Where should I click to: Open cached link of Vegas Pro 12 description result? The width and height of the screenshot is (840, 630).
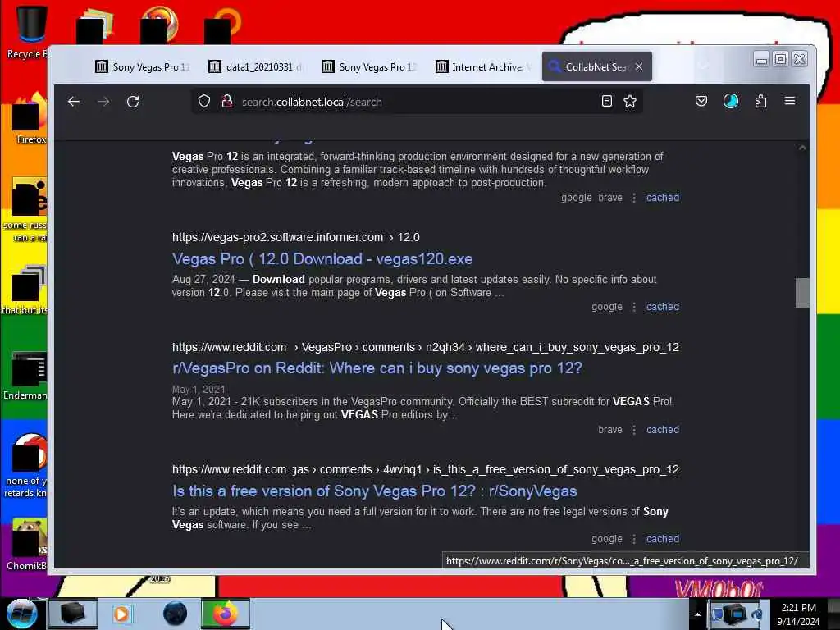coord(663,197)
